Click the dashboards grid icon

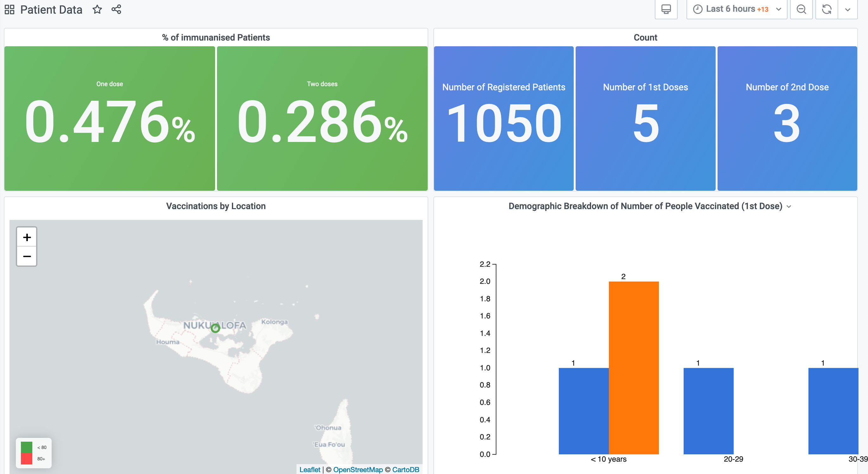pyautogui.click(x=10, y=10)
